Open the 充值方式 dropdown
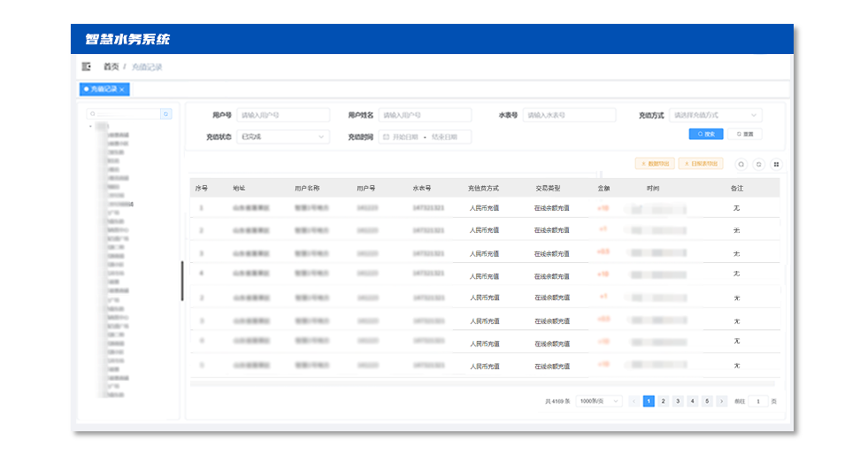Screen dimensions: 868x456 pos(715,115)
